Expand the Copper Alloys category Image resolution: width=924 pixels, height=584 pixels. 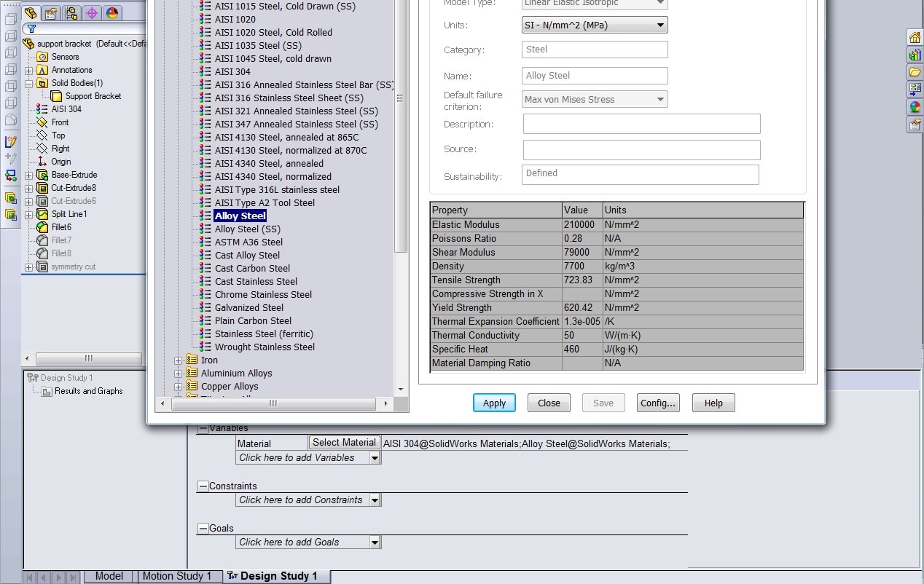click(179, 387)
